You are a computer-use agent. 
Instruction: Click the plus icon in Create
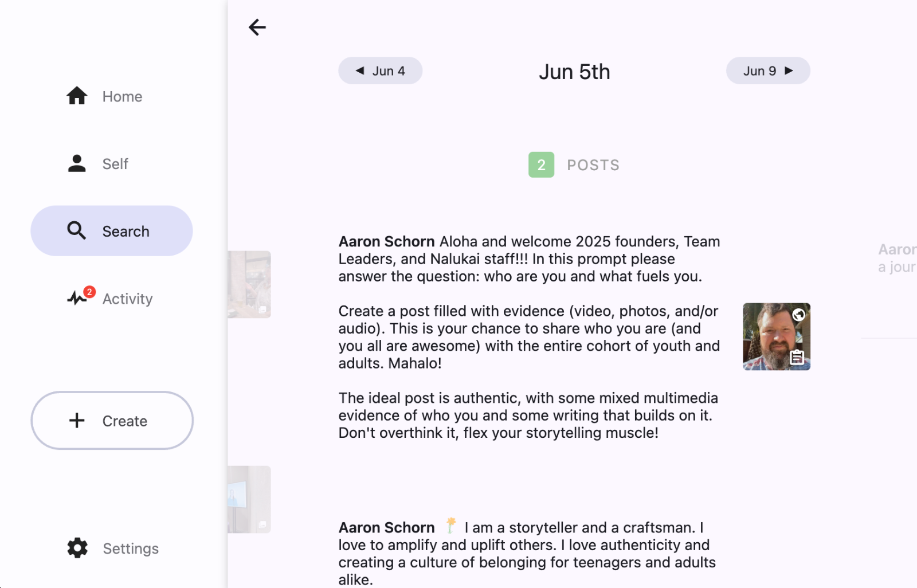click(77, 421)
